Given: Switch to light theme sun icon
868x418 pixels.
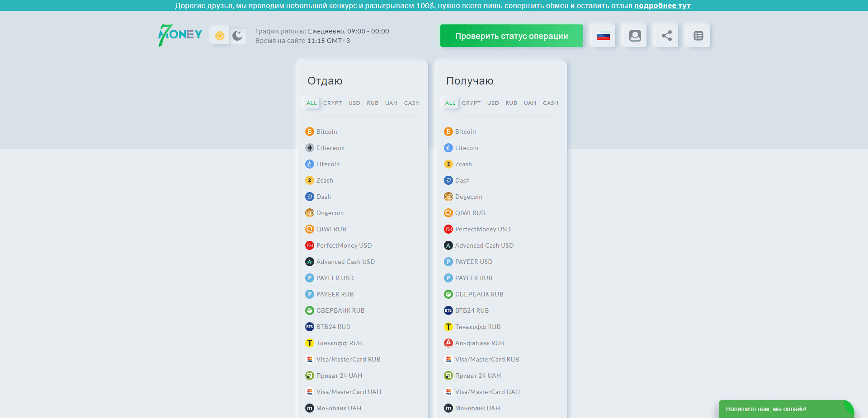Looking at the screenshot, I should (220, 36).
